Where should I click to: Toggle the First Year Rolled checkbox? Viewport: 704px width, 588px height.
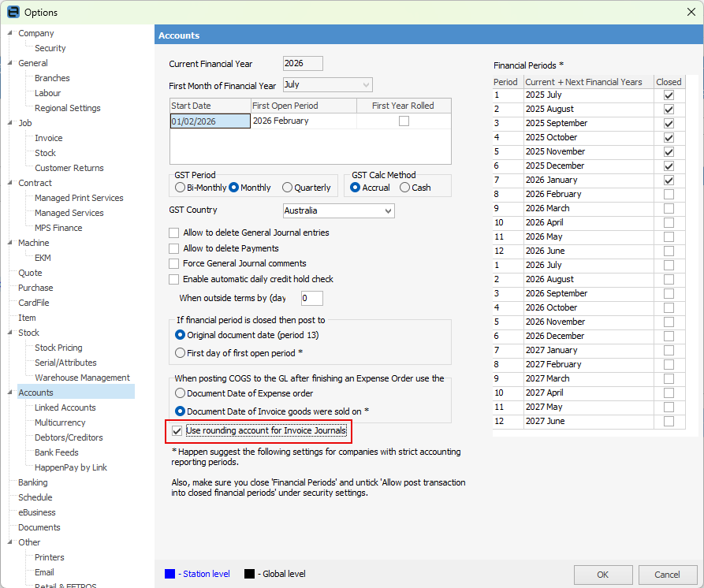coord(404,121)
